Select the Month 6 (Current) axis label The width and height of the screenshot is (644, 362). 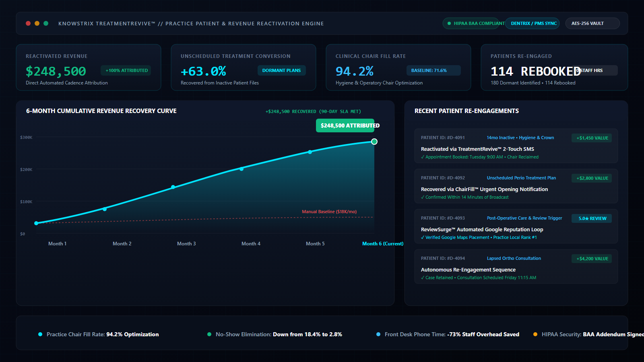click(383, 244)
